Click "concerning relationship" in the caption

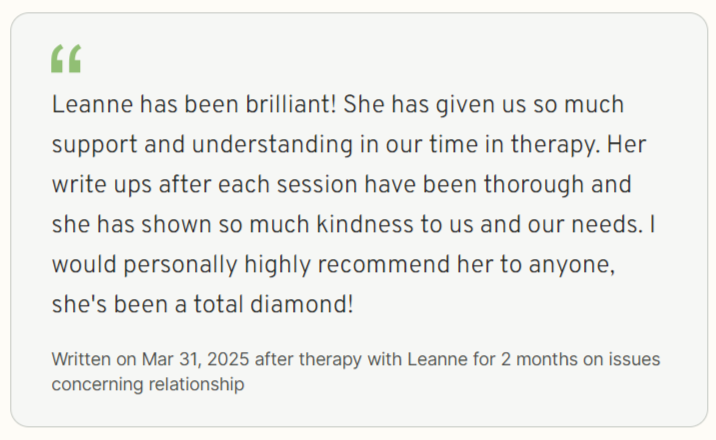(x=148, y=384)
